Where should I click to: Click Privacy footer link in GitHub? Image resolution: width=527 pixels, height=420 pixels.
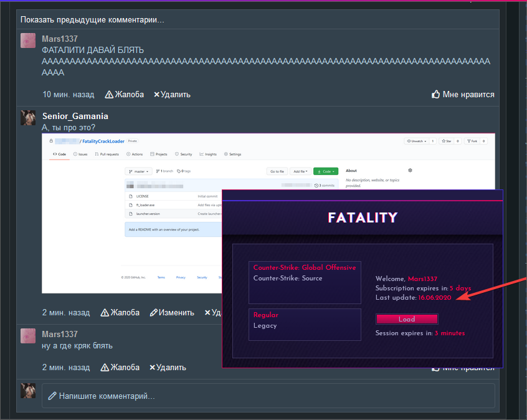point(181,277)
